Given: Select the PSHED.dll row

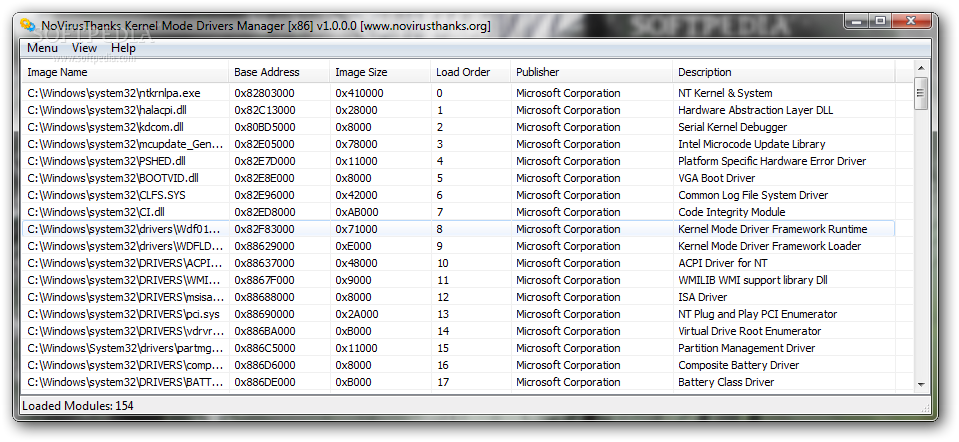Looking at the screenshot, I should (458, 161).
